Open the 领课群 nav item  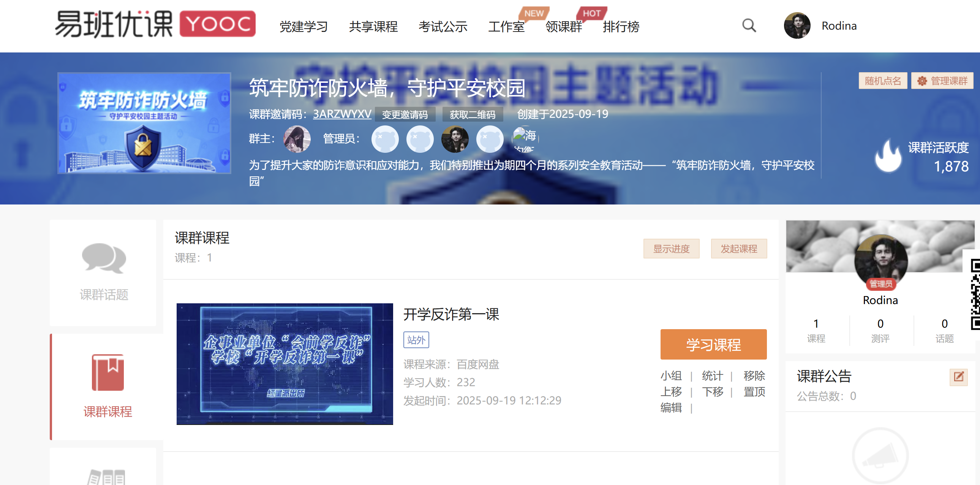[563, 27]
